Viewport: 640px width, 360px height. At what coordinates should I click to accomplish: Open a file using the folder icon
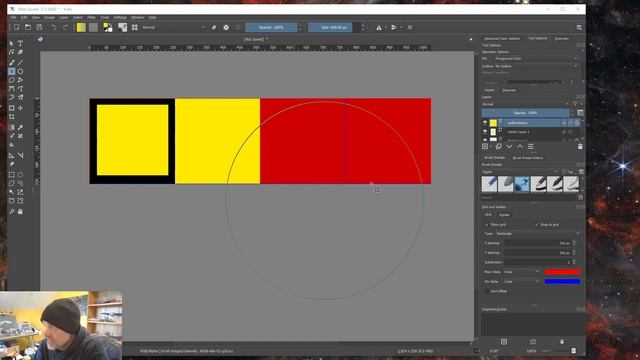pos(28,27)
